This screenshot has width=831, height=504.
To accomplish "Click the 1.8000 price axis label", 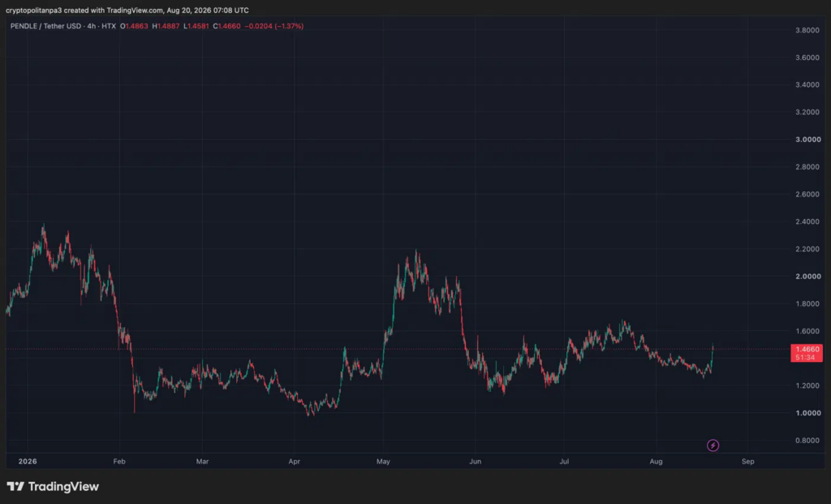I will (807, 304).
